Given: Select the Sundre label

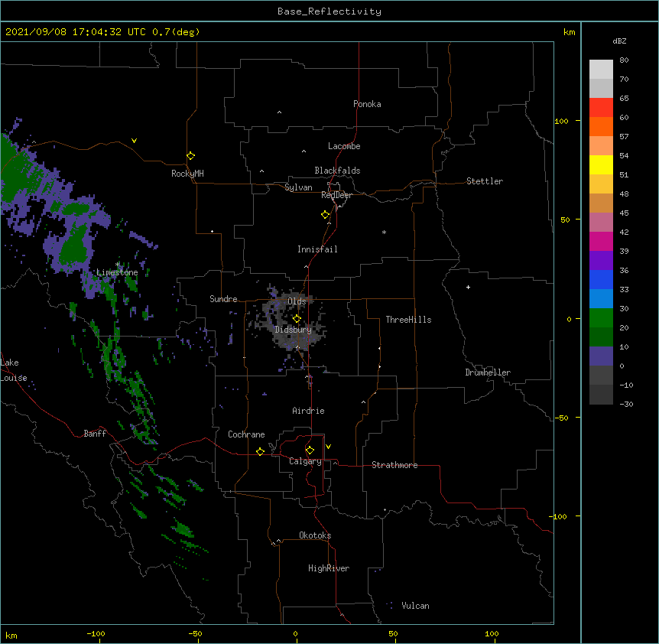Looking at the screenshot, I should pyautogui.click(x=223, y=299).
